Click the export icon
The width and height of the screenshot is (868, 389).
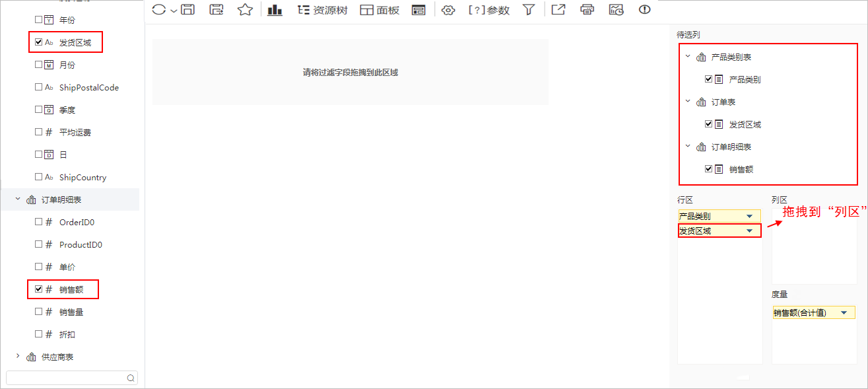click(x=558, y=9)
